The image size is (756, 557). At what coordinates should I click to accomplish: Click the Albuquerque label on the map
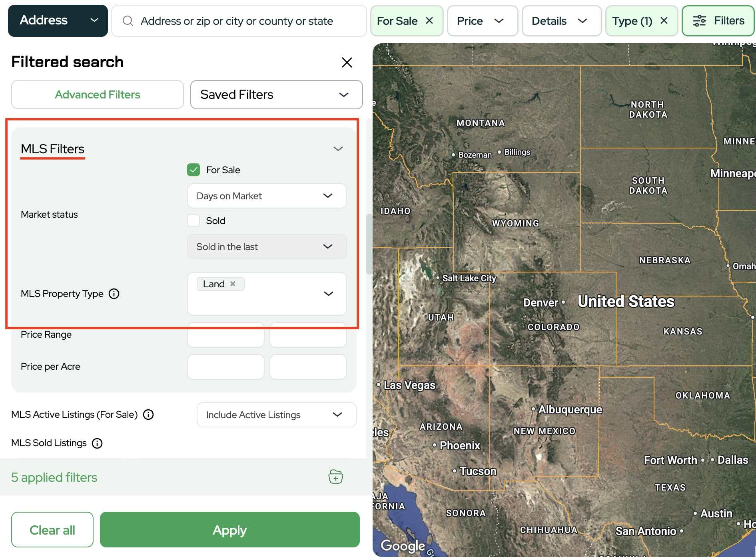click(570, 409)
